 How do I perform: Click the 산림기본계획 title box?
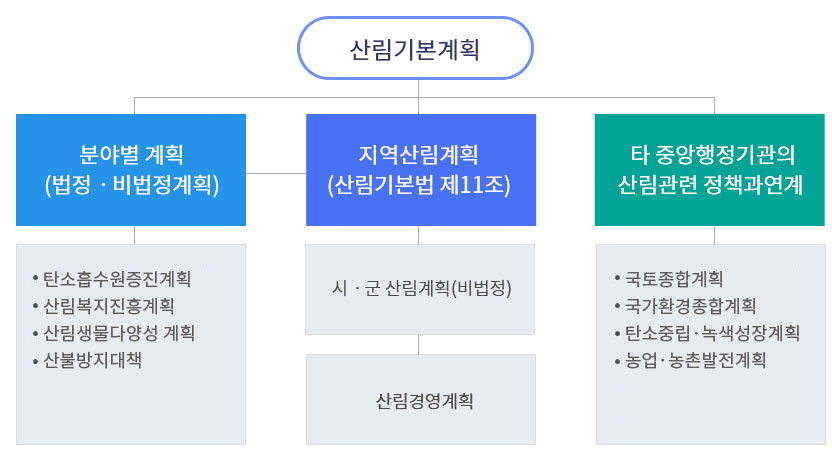415,48
